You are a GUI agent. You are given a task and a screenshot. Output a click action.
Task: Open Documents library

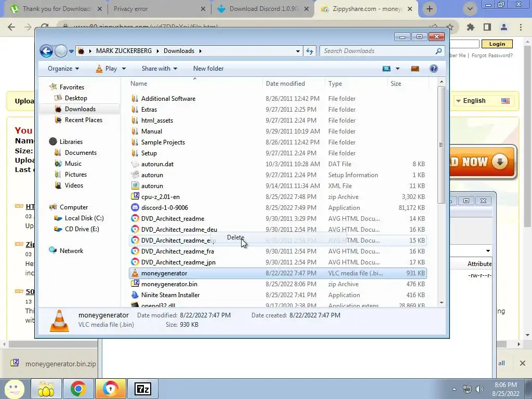(x=81, y=153)
